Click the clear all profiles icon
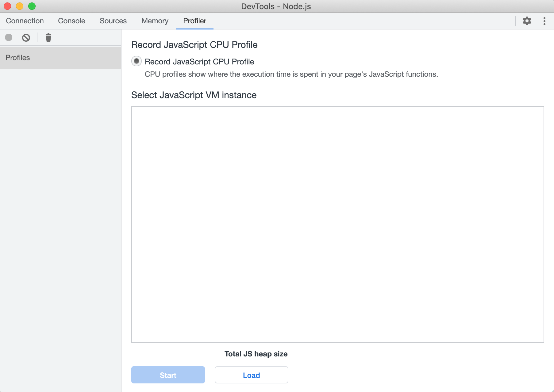554x392 pixels. (26, 38)
